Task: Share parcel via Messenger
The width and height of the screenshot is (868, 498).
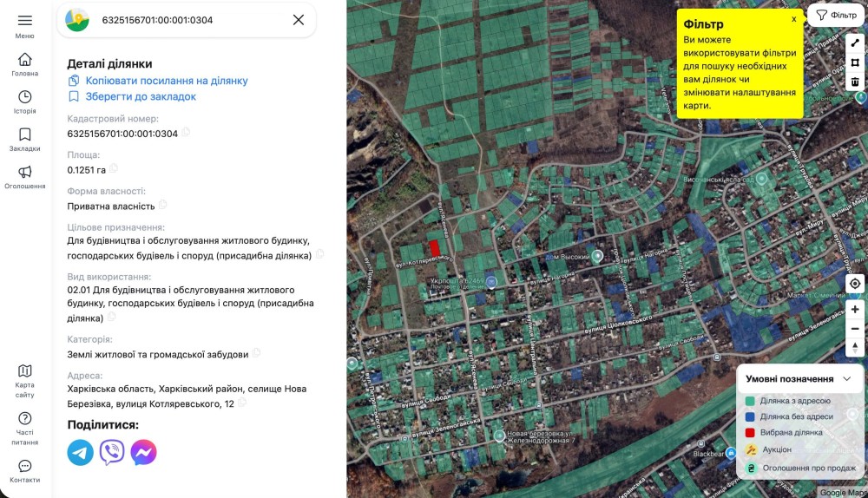Action: pyautogui.click(x=143, y=453)
